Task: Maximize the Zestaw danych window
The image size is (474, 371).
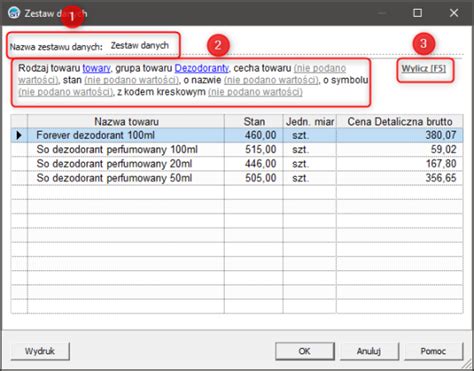Action: 417,13
